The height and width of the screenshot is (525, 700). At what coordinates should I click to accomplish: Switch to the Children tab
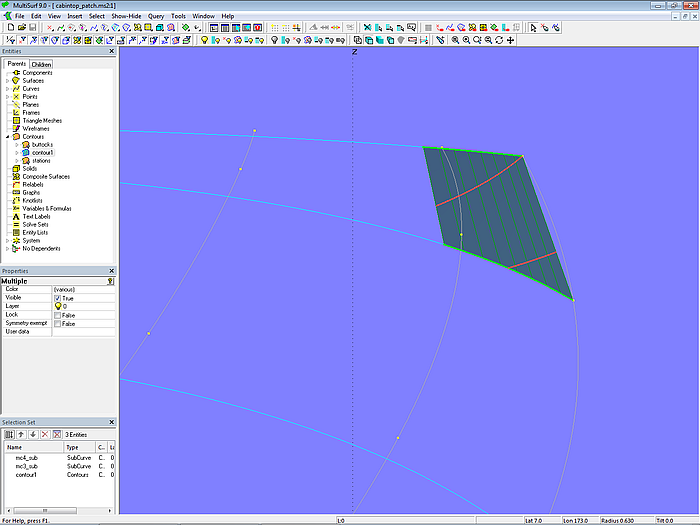pyautogui.click(x=41, y=64)
